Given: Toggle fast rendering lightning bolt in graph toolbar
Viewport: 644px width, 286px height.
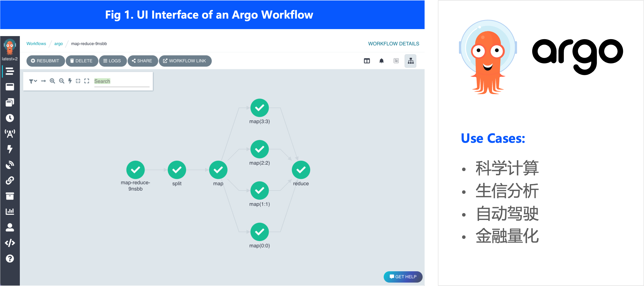Looking at the screenshot, I should [x=70, y=81].
